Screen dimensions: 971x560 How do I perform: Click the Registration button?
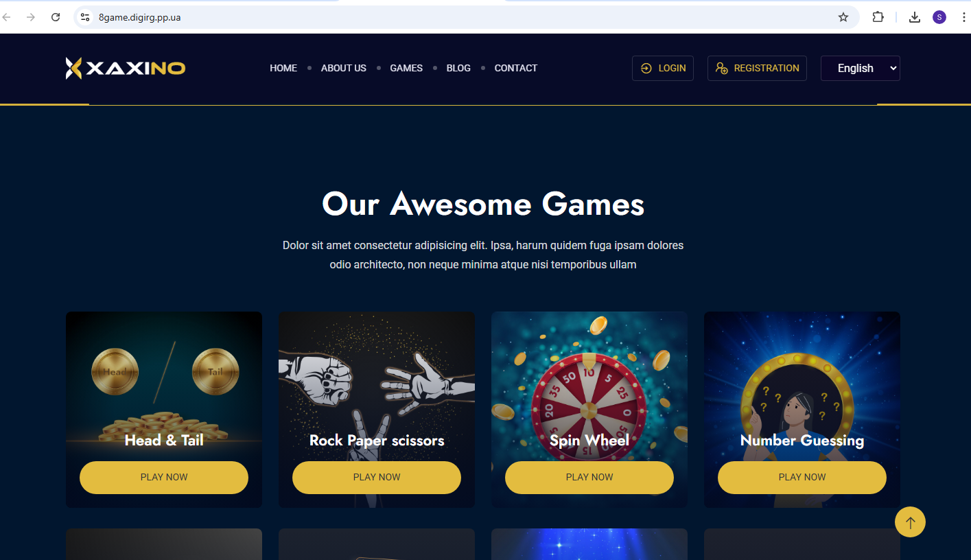click(x=757, y=68)
